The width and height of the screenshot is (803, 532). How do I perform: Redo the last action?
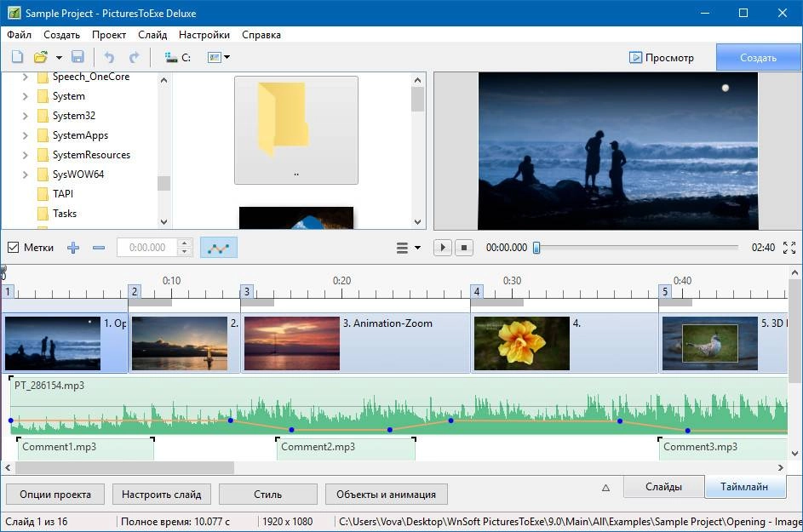pos(134,57)
